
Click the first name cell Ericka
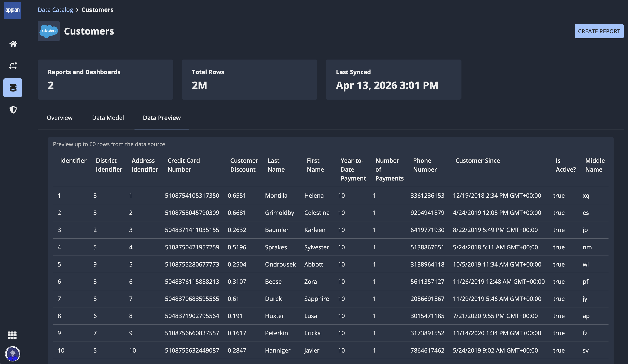click(x=313, y=333)
